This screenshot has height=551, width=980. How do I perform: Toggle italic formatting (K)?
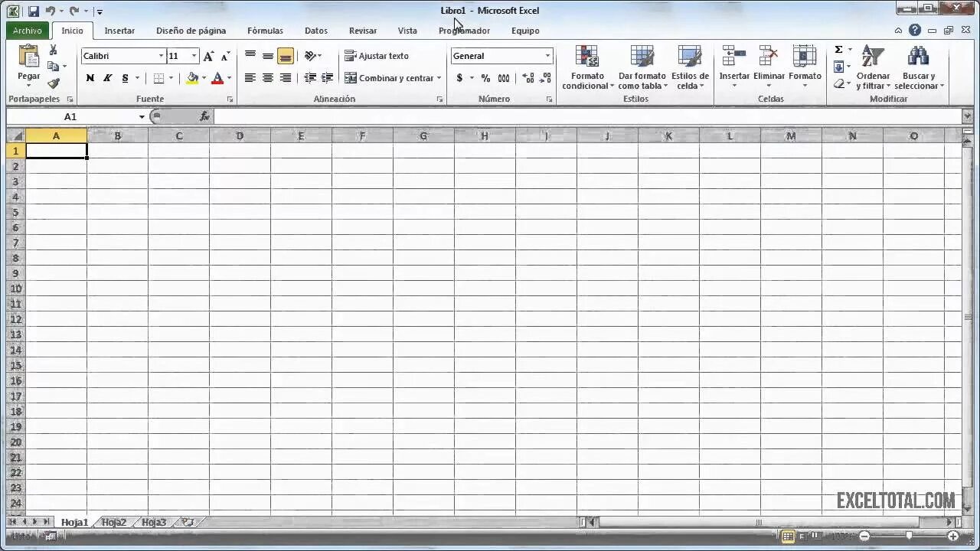108,78
